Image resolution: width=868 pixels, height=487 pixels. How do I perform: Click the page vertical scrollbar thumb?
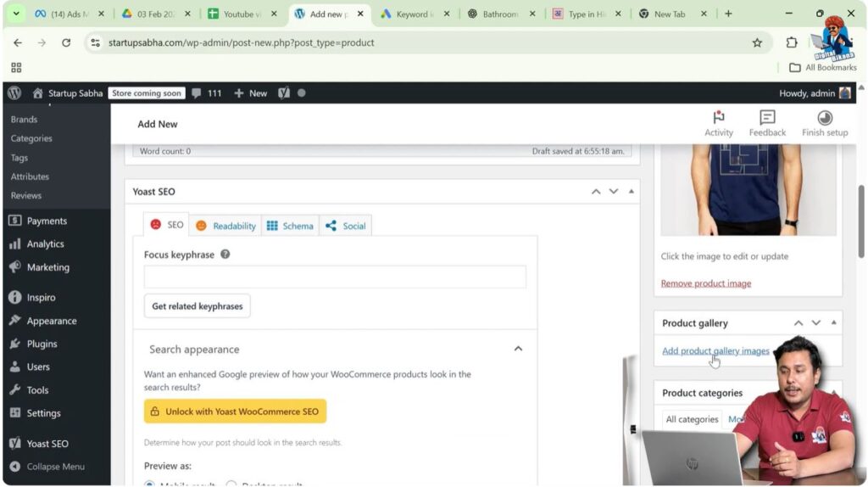[861, 221]
